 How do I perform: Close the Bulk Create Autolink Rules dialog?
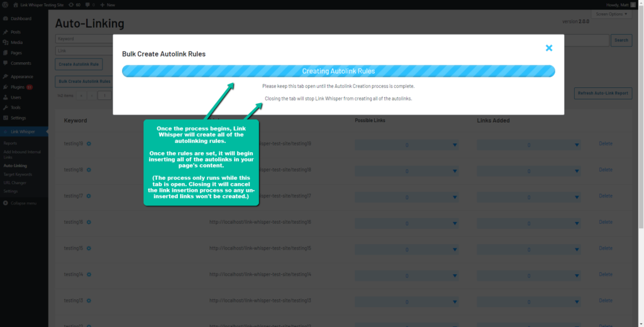tap(548, 48)
